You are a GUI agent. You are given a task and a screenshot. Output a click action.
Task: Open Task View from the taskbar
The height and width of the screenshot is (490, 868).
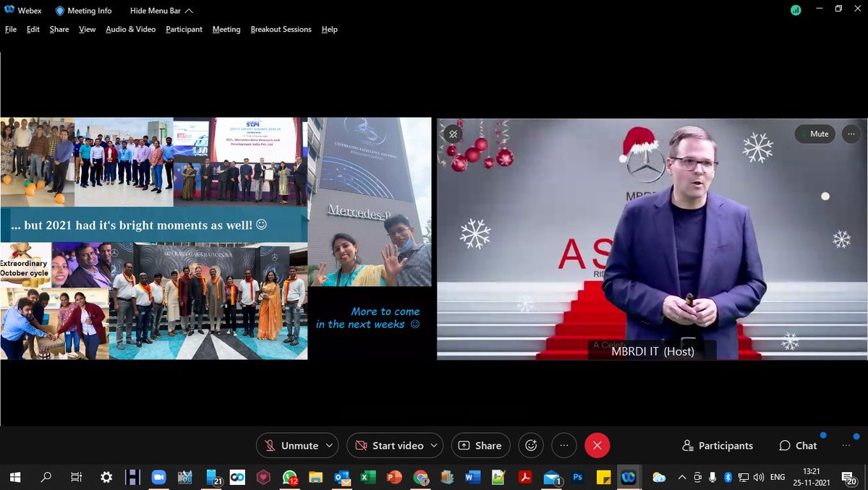(76, 477)
